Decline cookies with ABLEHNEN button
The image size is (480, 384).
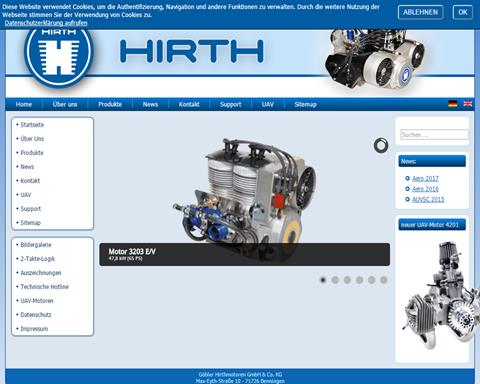(420, 12)
